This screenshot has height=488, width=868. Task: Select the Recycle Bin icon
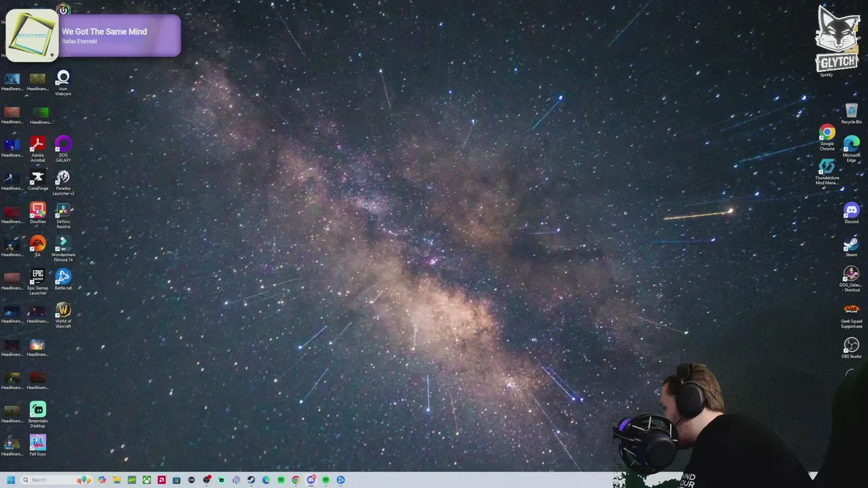(851, 114)
